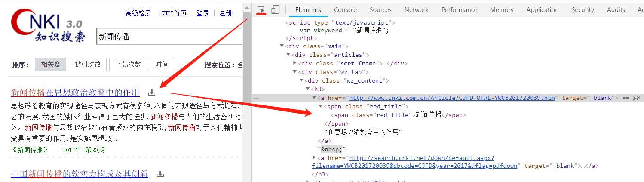Collapse the div class="wz_tab" node
This screenshot has height=182, width=644.
(x=295, y=72)
